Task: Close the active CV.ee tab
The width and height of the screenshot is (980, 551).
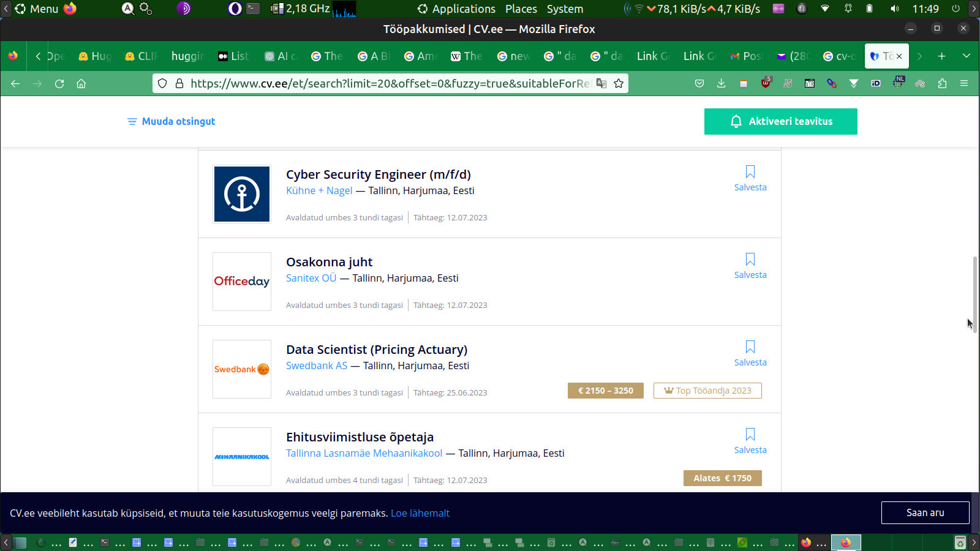Action: click(x=899, y=56)
